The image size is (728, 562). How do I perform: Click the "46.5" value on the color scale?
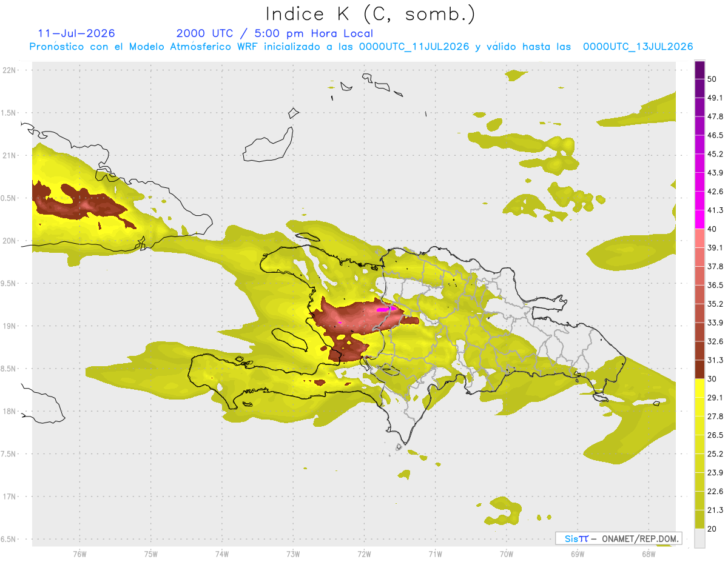point(716,135)
